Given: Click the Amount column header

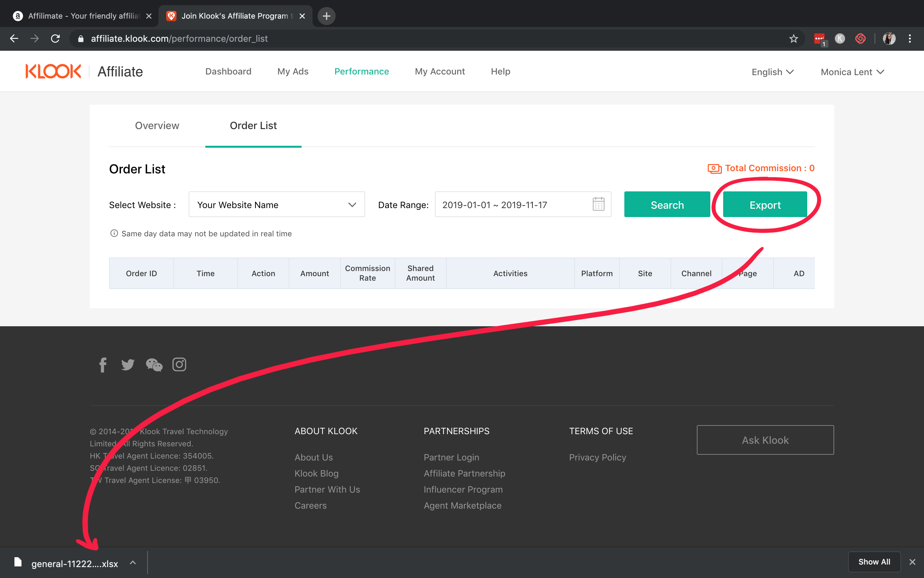Looking at the screenshot, I should [x=315, y=273].
